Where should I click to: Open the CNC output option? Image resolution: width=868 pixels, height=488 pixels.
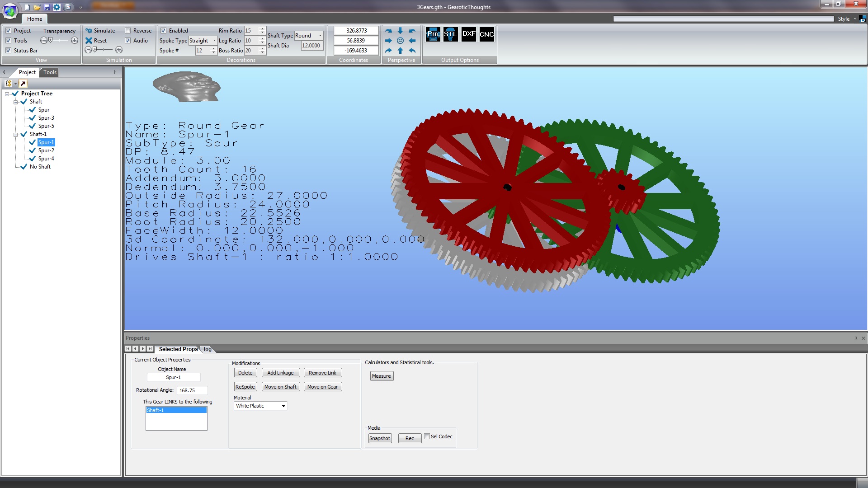486,34
